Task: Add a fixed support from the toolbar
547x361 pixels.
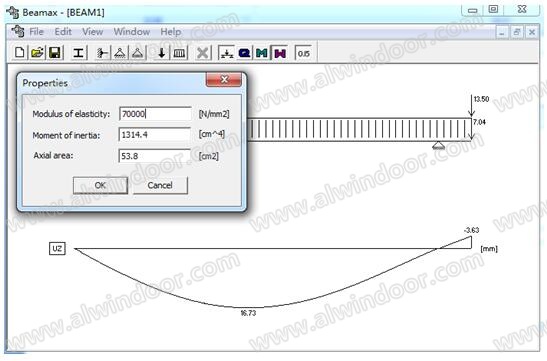Action: [x=102, y=53]
